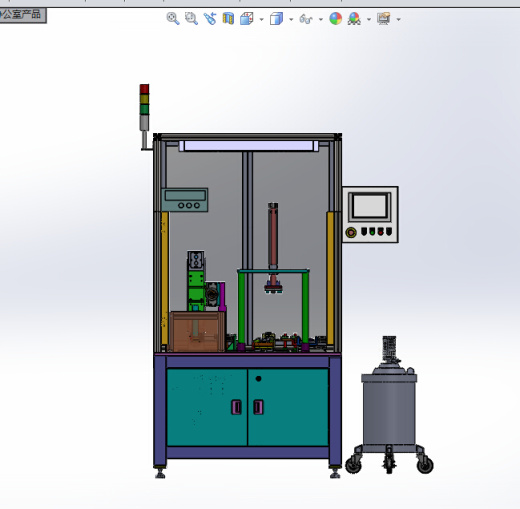
Task: Click the View Settings monitor icon
Action: click(384, 19)
